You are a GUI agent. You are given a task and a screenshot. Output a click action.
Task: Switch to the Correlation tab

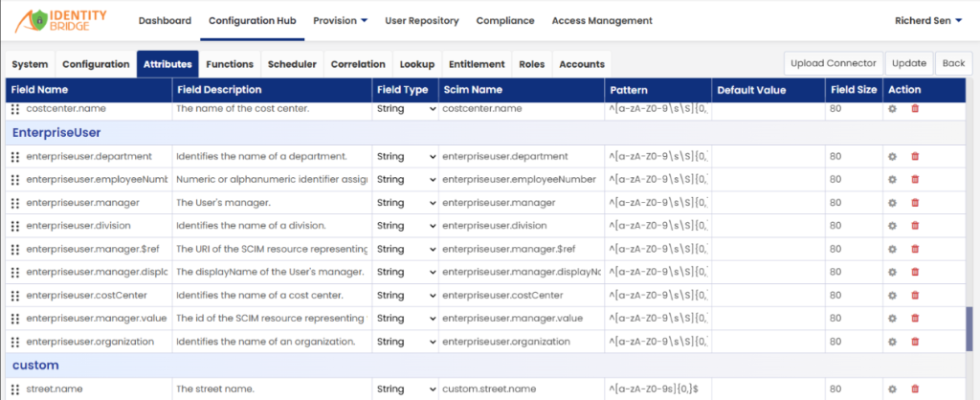coord(358,64)
